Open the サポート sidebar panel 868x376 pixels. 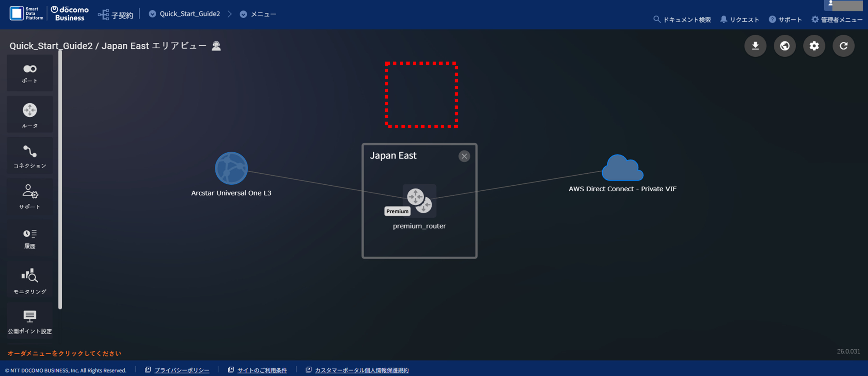tap(30, 197)
